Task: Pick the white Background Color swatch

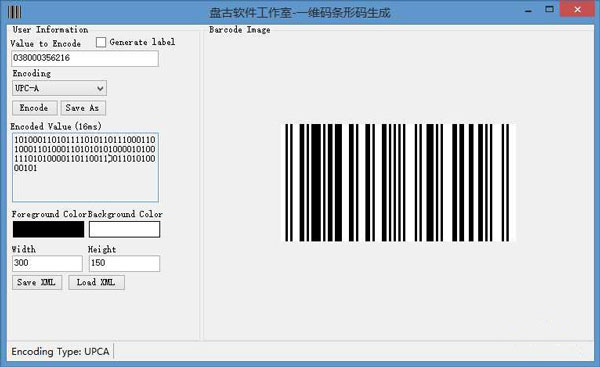Action: click(124, 229)
